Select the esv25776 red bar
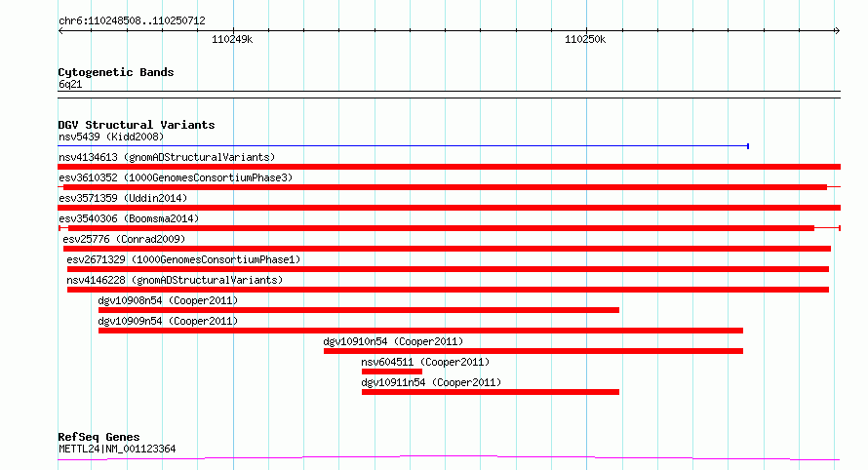 click(448, 249)
